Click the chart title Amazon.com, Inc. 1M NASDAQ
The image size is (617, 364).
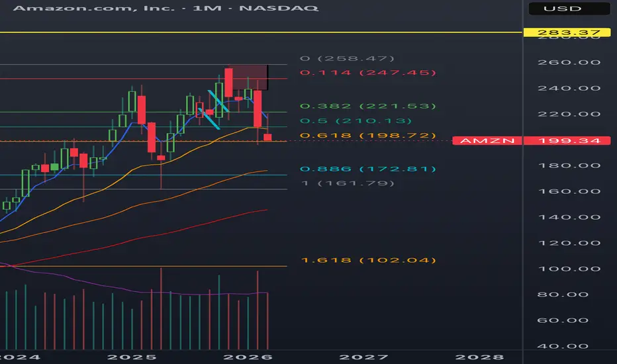click(x=166, y=8)
